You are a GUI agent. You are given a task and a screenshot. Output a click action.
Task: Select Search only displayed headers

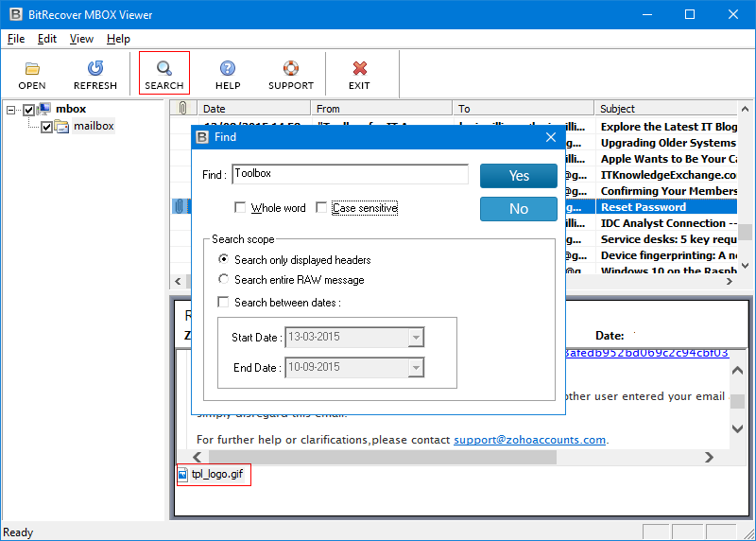(223, 259)
